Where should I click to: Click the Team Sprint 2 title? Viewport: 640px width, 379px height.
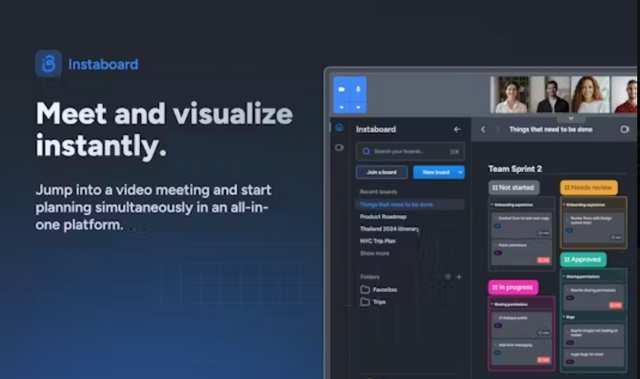pyautogui.click(x=515, y=169)
